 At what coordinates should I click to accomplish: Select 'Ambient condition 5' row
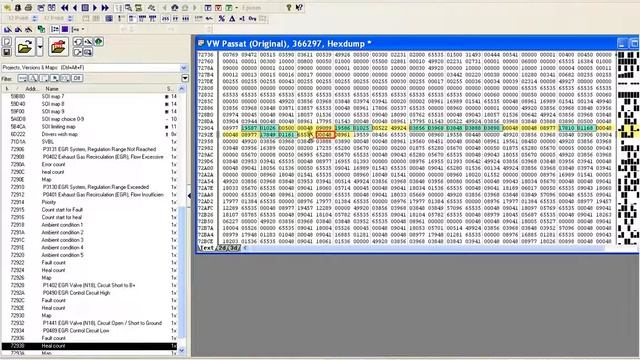[89, 255]
